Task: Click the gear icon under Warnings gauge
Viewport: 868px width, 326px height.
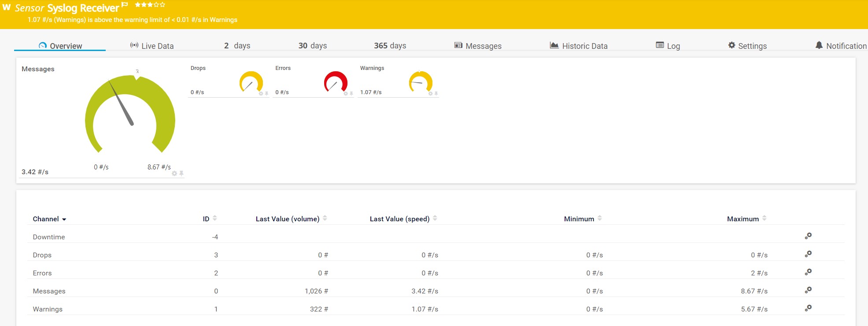Action: point(430,94)
